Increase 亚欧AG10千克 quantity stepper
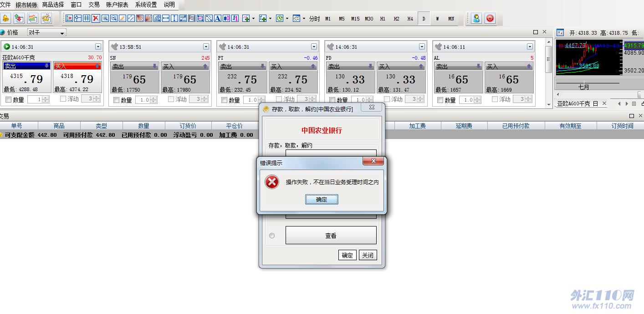Image resolution: width=644 pixels, height=314 pixels. coord(45,98)
